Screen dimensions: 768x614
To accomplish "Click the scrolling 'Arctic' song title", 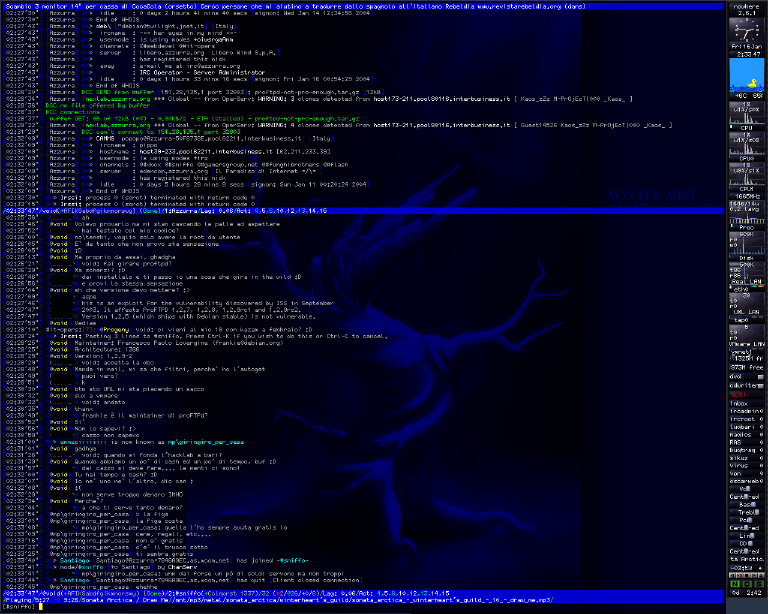I will pyautogui.click(x=746, y=559).
